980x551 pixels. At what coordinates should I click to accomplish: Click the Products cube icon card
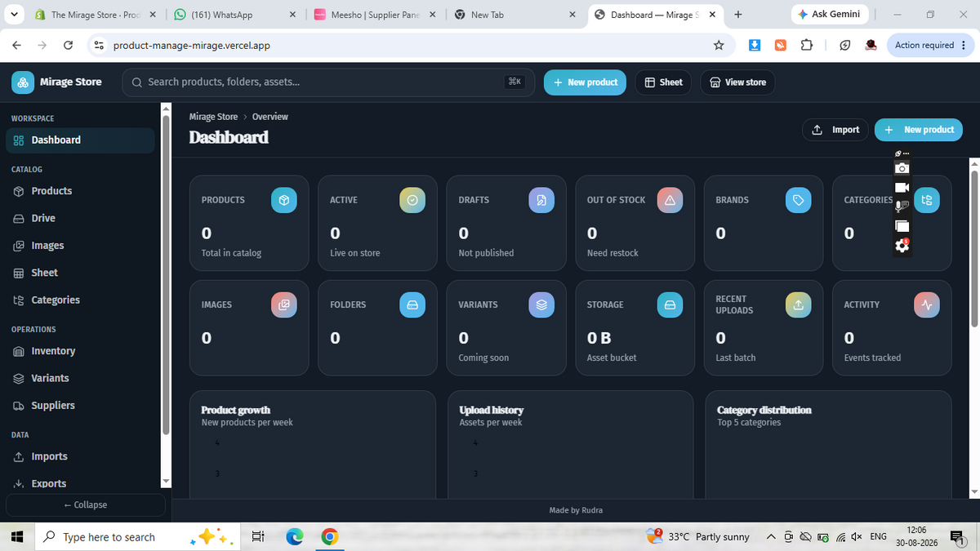click(283, 200)
